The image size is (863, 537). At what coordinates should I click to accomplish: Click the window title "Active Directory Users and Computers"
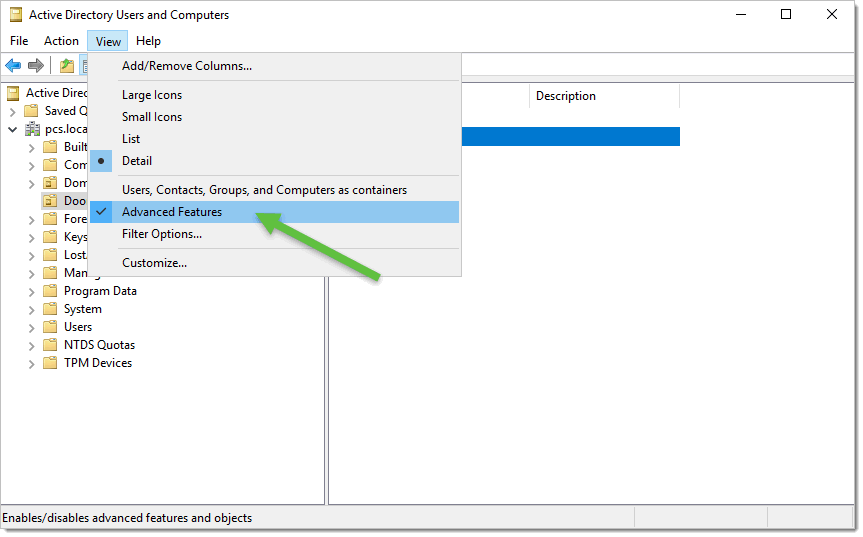(x=129, y=15)
